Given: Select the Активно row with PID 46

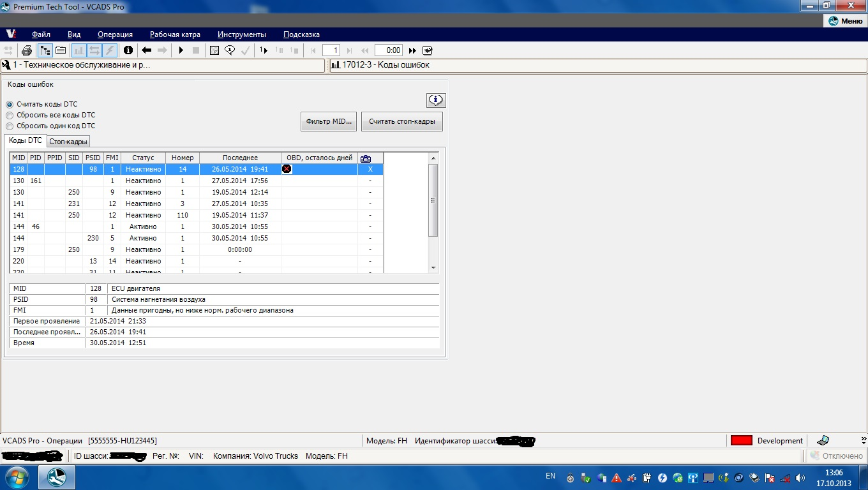Looking at the screenshot, I should [x=197, y=226].
